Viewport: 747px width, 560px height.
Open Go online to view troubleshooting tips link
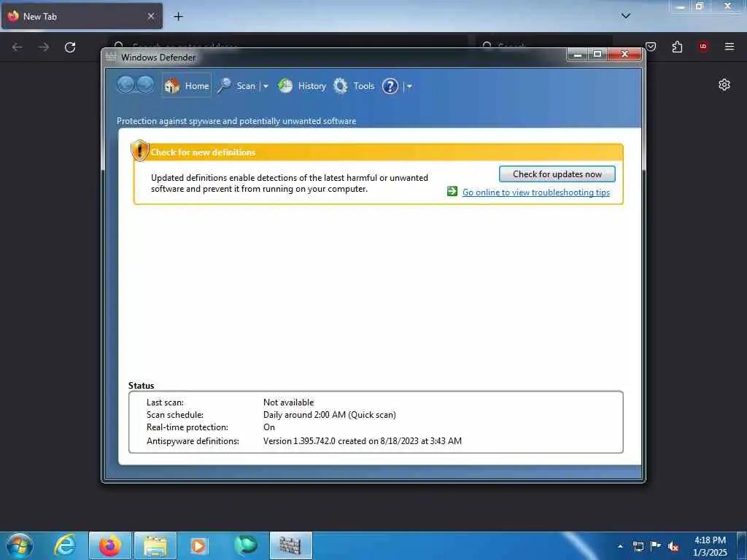tap(536, 192)
